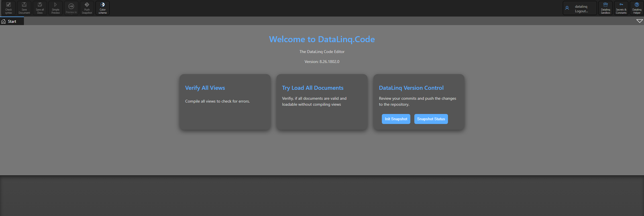
Task: Click the datalinq Logout user button
Action: pos(580,8)
